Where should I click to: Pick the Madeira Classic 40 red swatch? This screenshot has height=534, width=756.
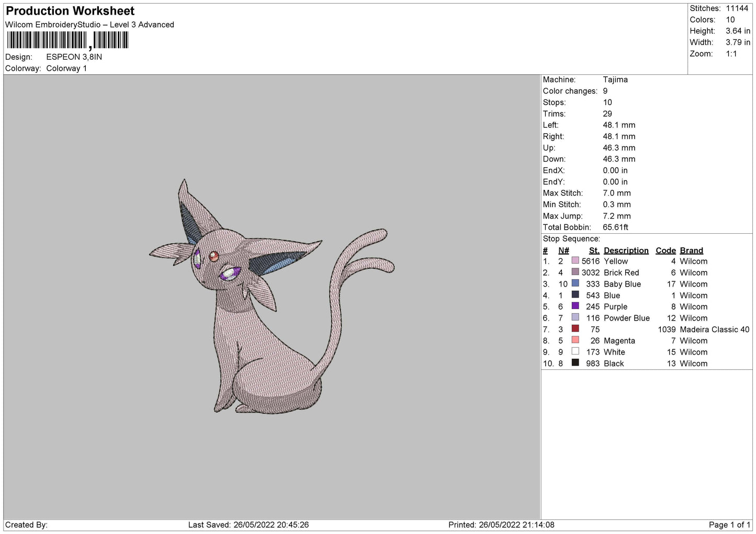pos(576,329)
